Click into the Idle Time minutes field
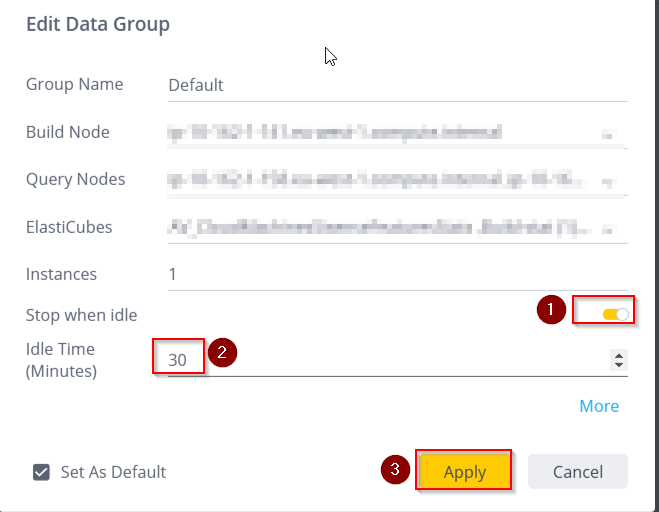 (380, 359)
